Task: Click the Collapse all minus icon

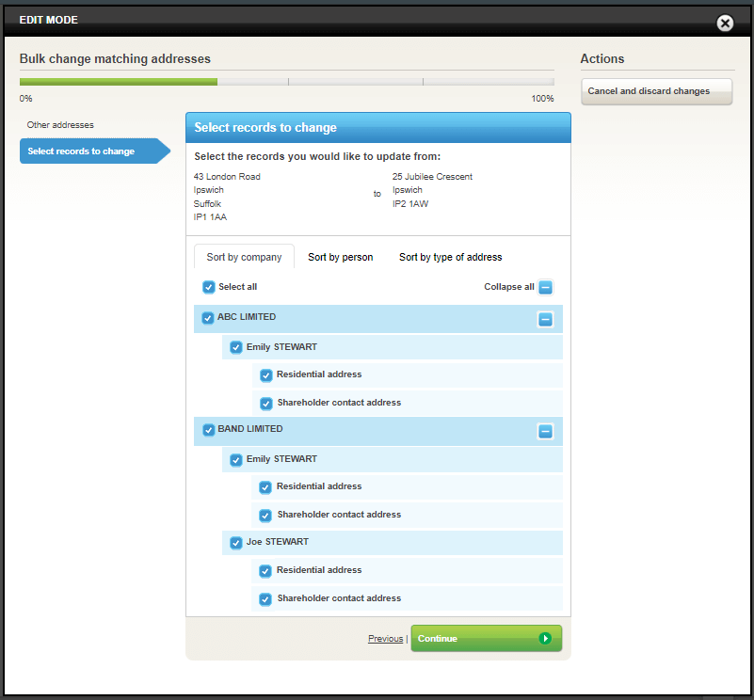Action: point(546,288)
